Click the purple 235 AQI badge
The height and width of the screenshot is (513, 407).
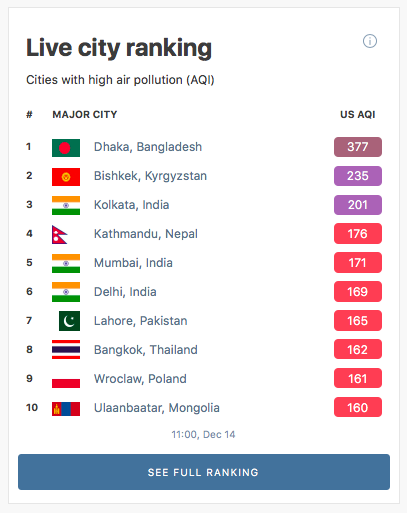[358, 176]
